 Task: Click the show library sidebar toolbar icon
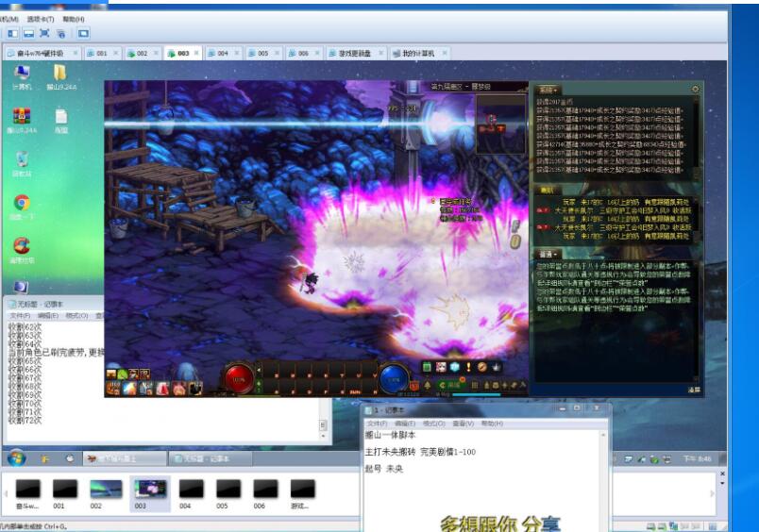(x=12, y=33)
